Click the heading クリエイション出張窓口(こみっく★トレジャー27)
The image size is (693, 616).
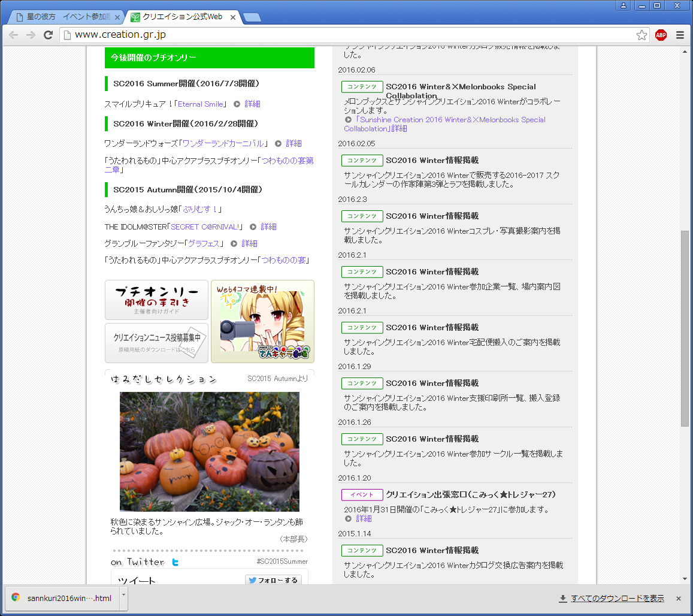(471, 494)
